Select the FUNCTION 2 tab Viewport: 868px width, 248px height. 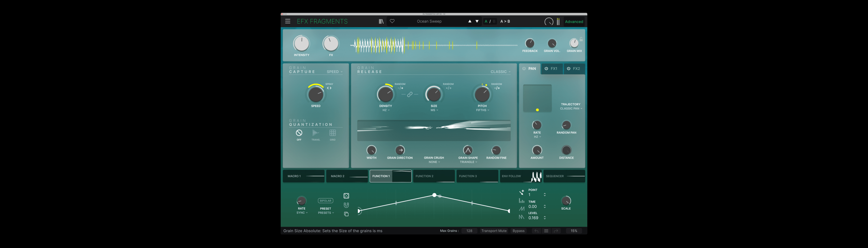[434, 176]
